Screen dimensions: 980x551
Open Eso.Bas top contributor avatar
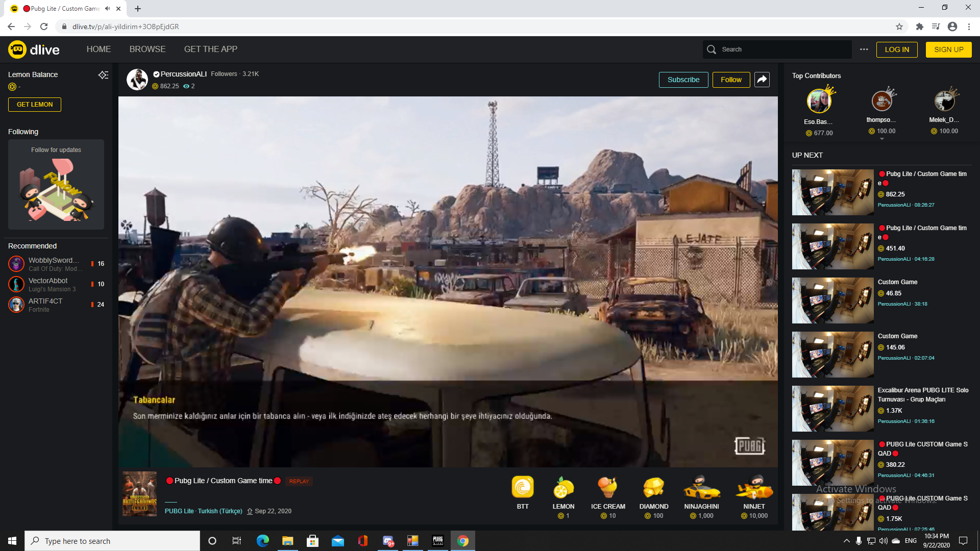pos(819,101)
